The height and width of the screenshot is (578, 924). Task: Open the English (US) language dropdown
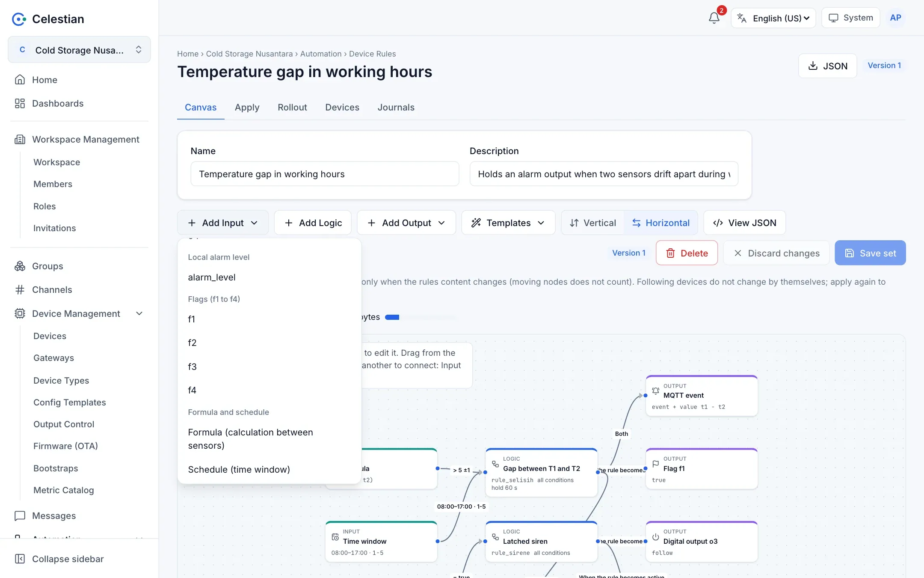point(773,18)
